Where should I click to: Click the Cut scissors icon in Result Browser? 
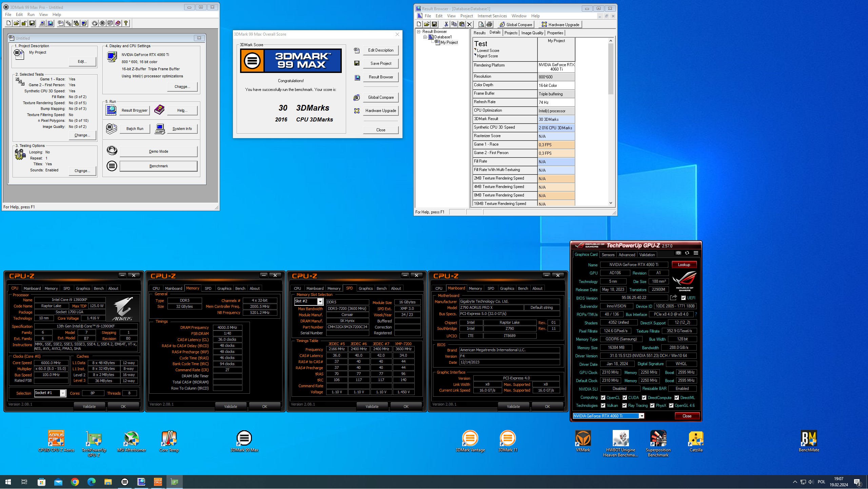[x=446, y=24]
